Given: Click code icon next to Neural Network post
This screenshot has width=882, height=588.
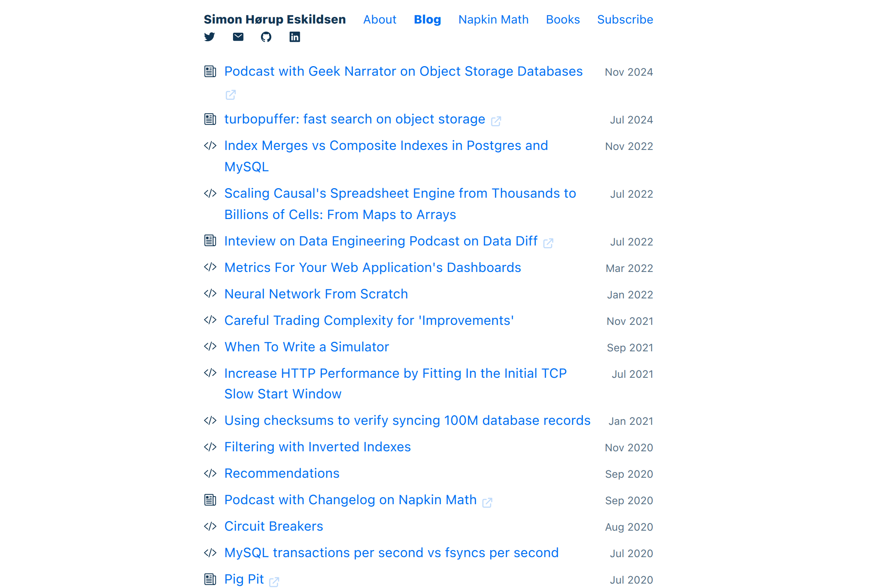Looking at the screenshot, I should click(210, 293).
